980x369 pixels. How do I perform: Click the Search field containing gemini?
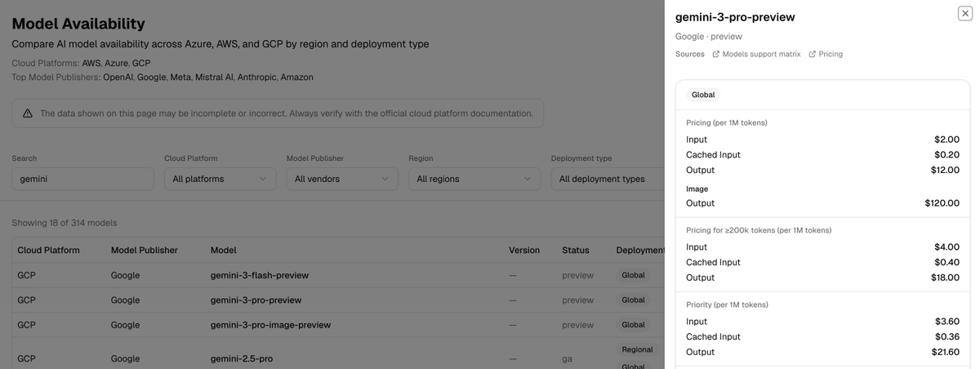pos(82,179)
